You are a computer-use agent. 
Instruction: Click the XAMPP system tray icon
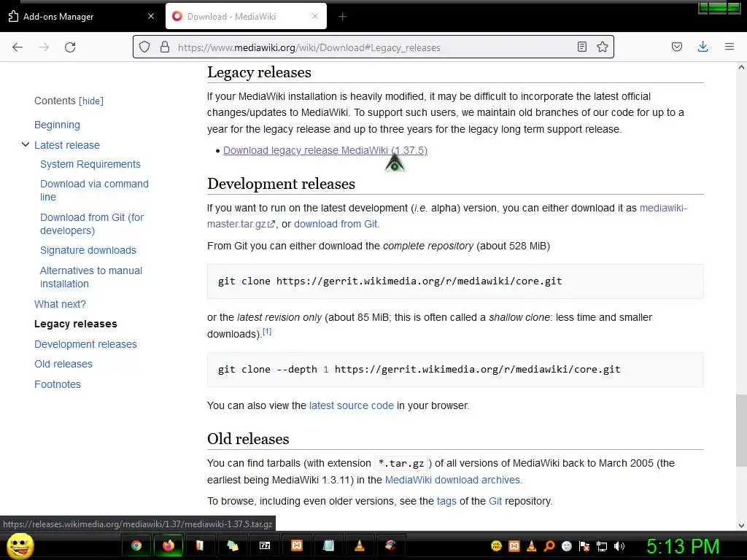pos(514,546)
